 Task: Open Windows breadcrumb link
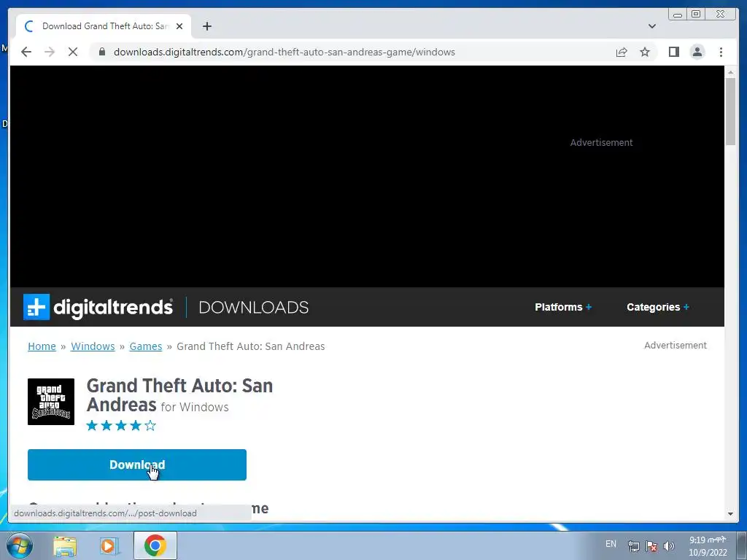[93, 346]
